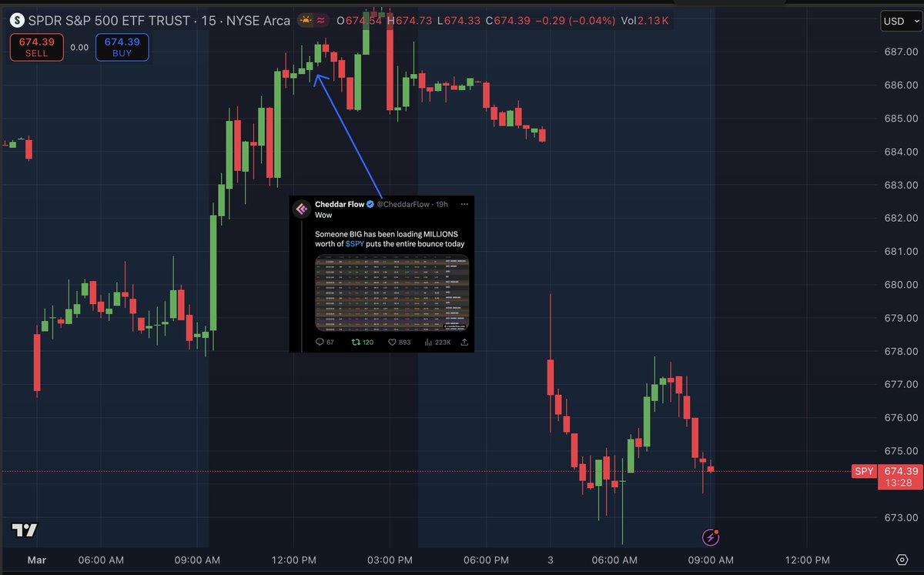
Task: Click the wavy data-status icon beside the title
Action: pos(322,20)
